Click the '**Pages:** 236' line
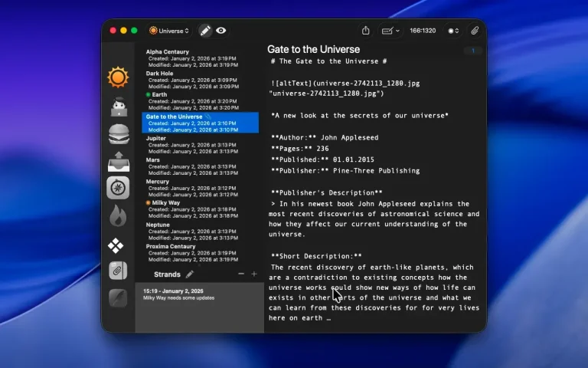 [299, 149]
